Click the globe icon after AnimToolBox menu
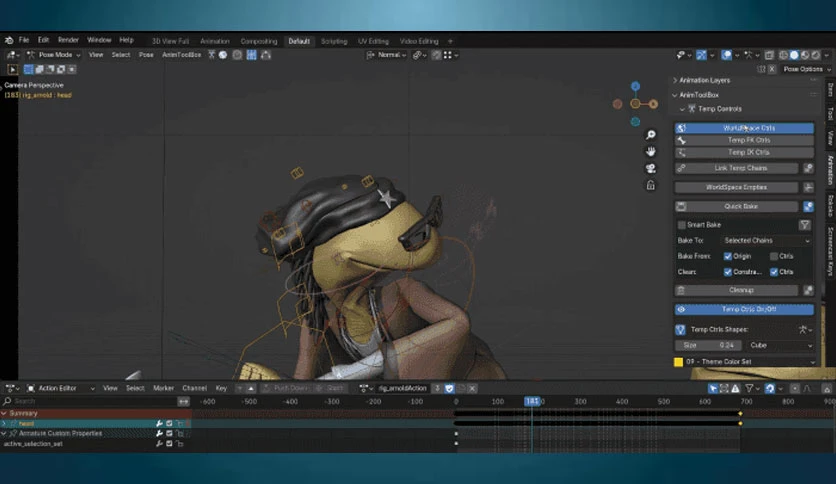This screenshot has height=484, width=836. point(223,55)
